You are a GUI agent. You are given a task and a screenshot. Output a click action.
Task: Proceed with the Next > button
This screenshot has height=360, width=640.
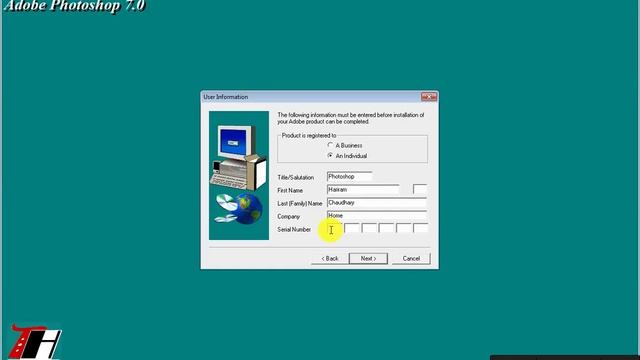[368, 259]
